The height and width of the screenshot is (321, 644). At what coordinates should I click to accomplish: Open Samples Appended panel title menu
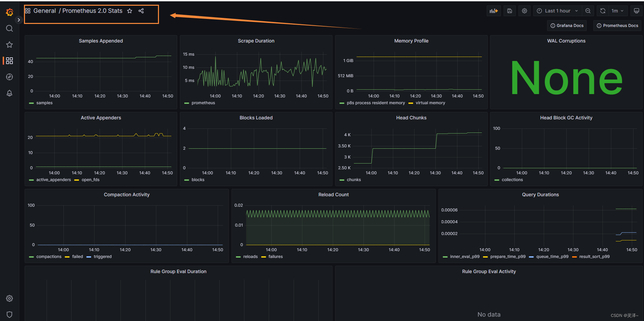(101, 41)
